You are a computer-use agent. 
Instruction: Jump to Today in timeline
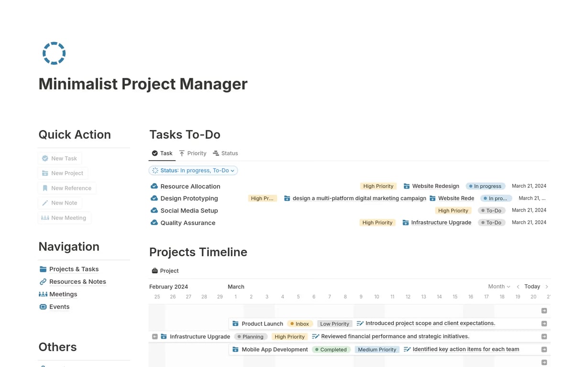[x=532, y=286]
